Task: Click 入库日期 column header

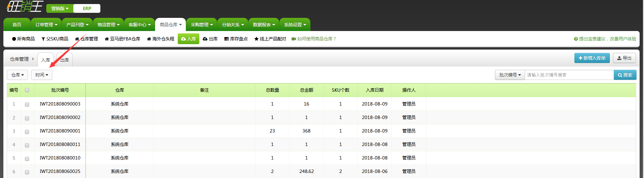Action: (375, 90)
